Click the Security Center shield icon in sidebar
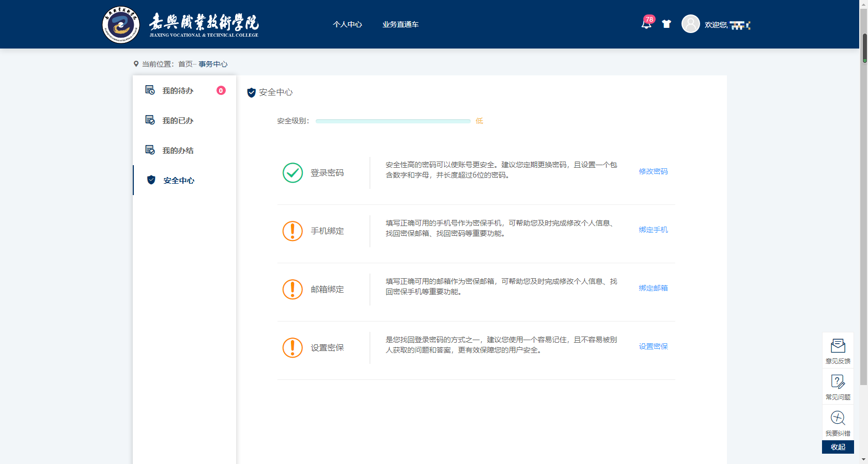The image size is (868, 464). tap(151, 180)
